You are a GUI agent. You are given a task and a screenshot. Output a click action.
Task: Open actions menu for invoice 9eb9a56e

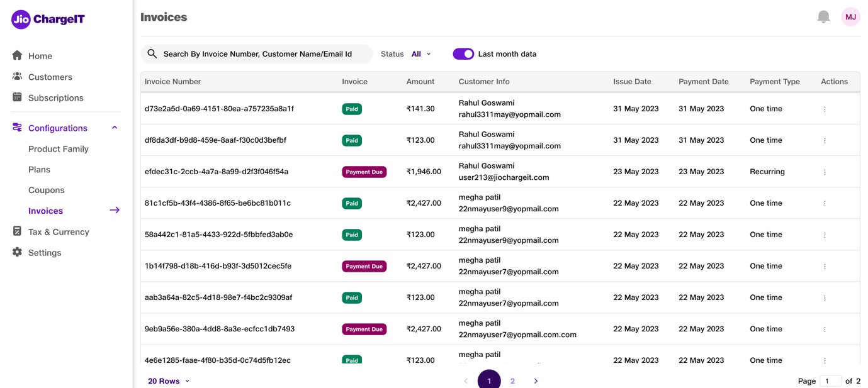825,329
